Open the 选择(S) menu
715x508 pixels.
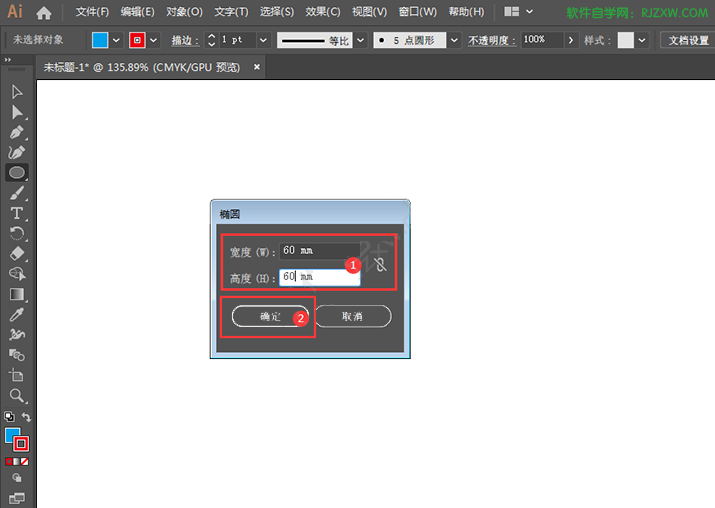point(277,12)
